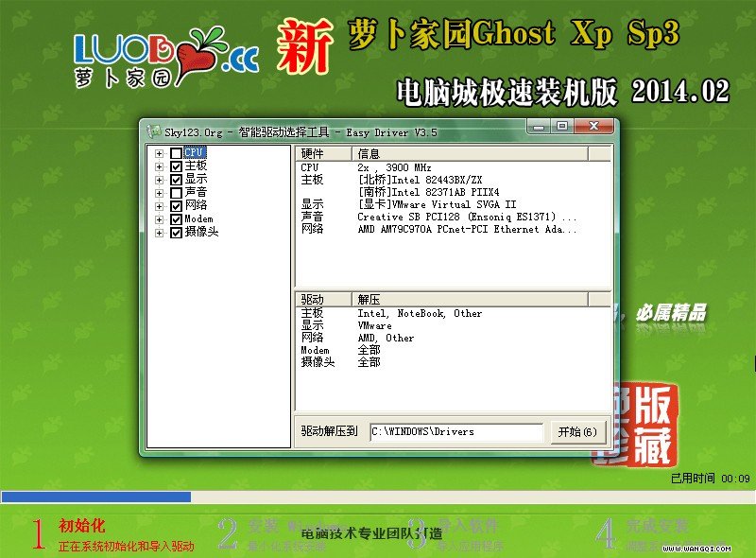Uncheck the 网络 checkbox

point(176,206)
